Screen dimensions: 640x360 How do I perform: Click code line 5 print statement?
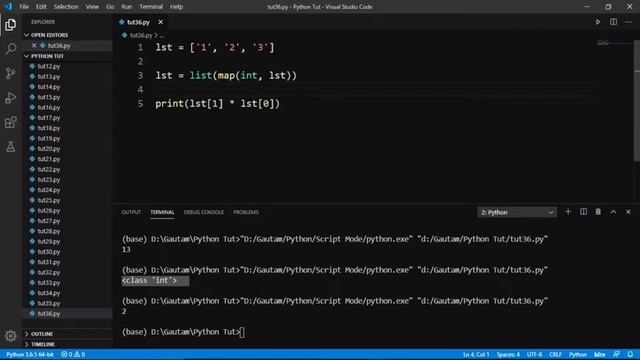[218, 104]
